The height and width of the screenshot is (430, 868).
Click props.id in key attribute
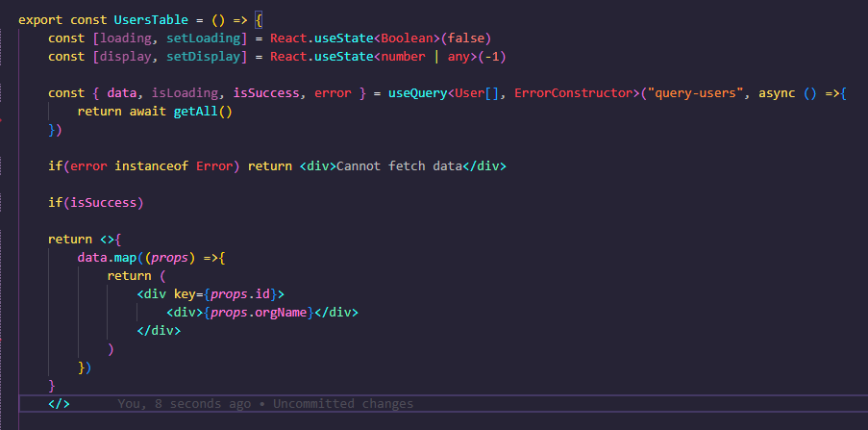(x=239, y=294)
